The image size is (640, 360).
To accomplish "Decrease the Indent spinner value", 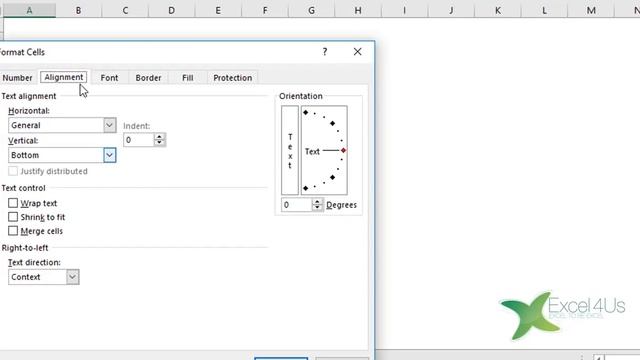I will click(x=160, y=143).
